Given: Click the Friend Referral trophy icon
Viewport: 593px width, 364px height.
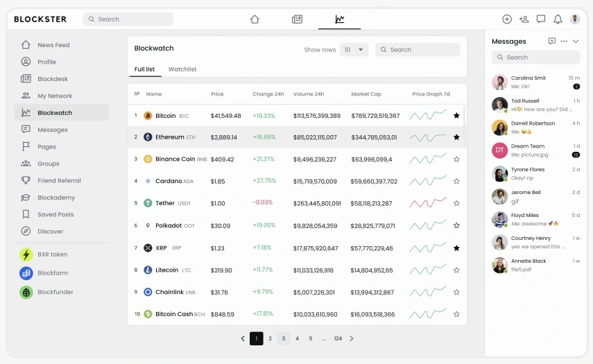Looking at the screenshot, I should coord(26,180).
